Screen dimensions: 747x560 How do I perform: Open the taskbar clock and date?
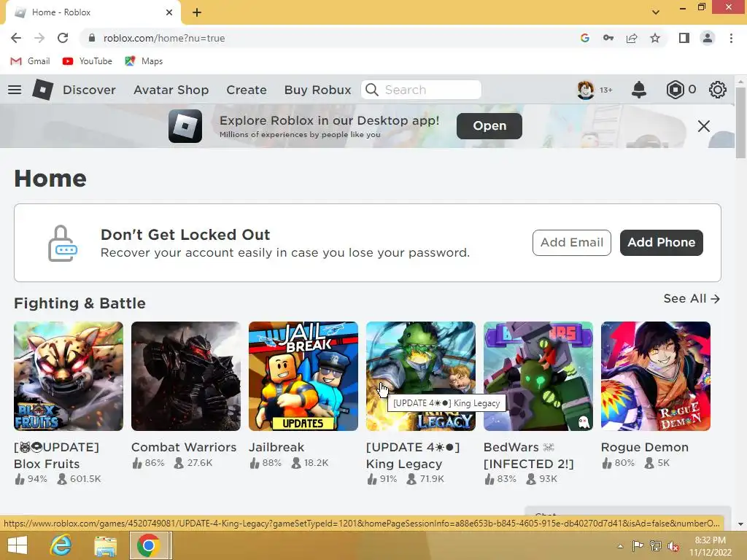click(x=711, y=546)
